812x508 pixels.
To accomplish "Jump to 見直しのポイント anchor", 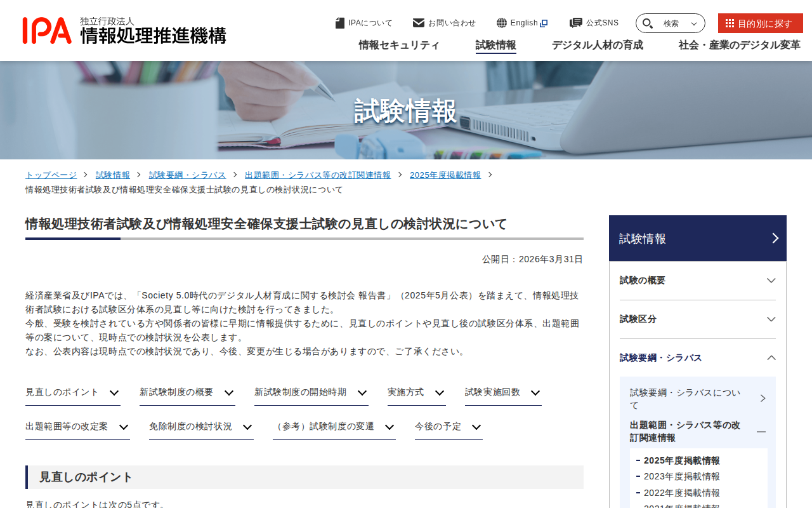I will click(x=73, y=392).
